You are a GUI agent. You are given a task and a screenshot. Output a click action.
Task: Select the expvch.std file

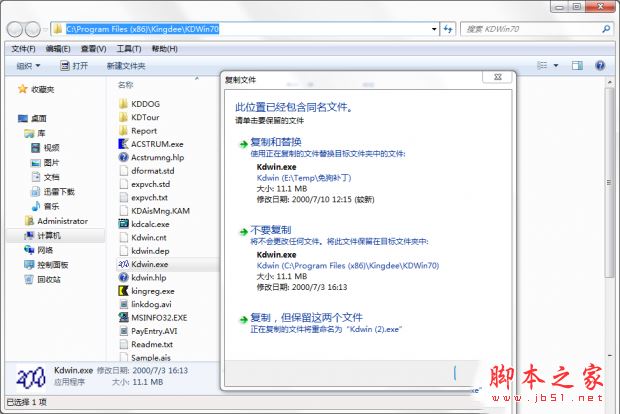point(145,184)
